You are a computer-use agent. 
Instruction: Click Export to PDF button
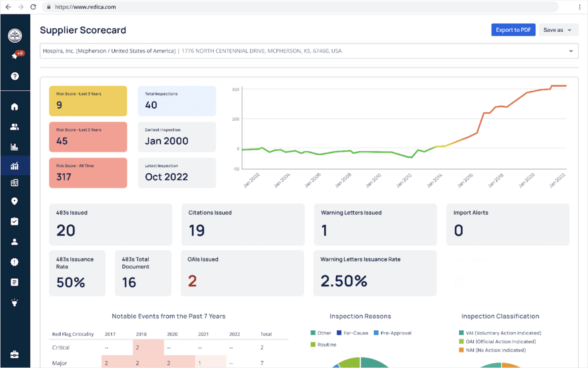tap(513, 30)
